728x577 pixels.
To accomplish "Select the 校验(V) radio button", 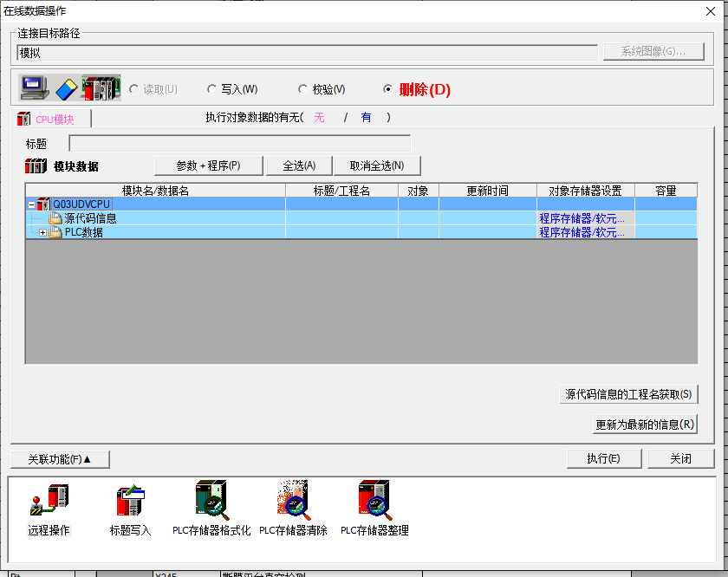I will (x=302, y=89).
